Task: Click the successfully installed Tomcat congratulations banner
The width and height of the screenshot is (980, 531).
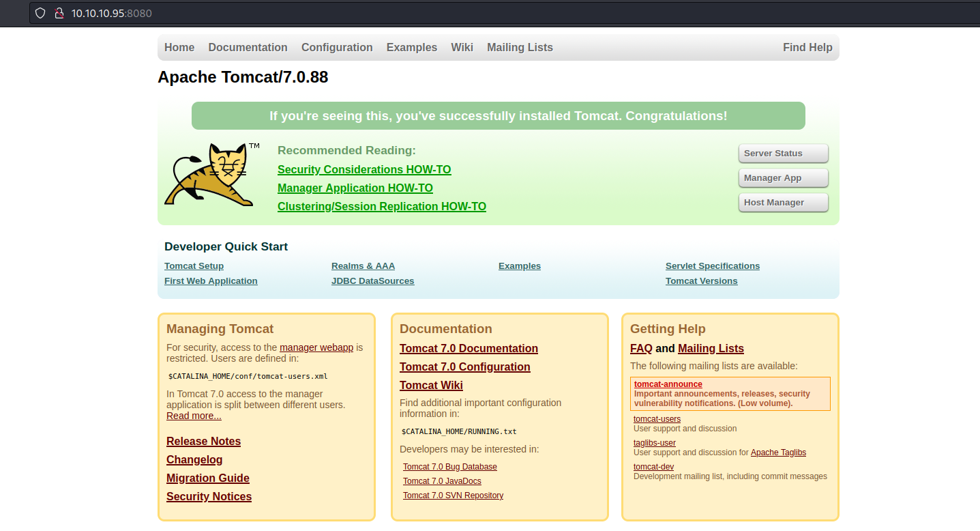Action: [499, 116]
